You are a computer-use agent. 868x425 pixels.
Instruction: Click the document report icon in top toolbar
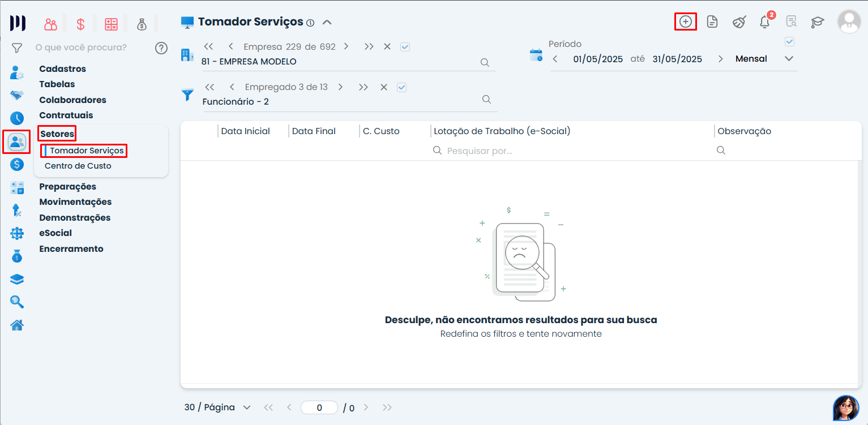click(x=712, y=22)
